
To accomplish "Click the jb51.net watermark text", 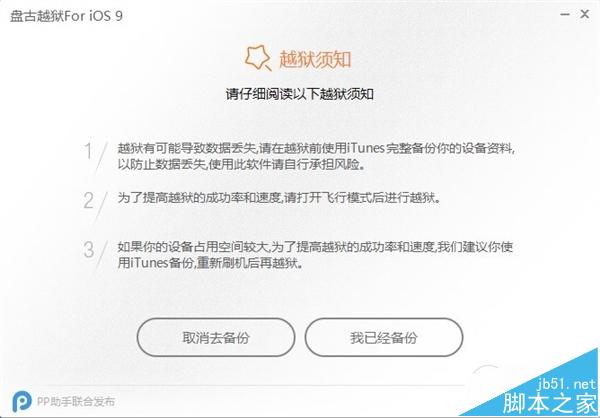I will point(567,384).
